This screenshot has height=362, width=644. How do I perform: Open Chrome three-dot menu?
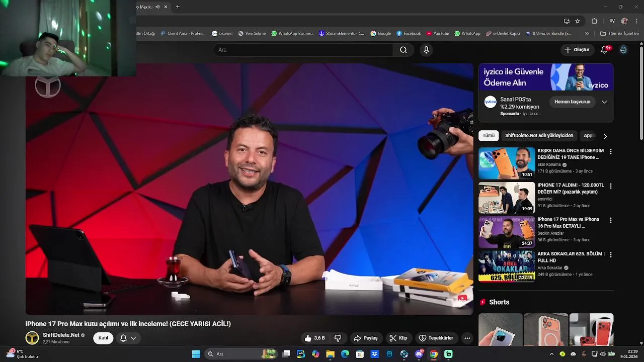[637, 21]
